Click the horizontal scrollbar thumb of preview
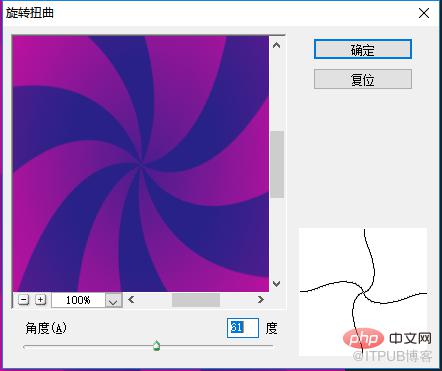 (196, 300)
